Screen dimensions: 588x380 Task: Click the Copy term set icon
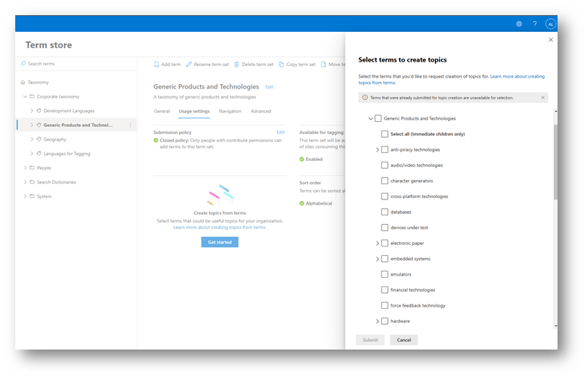281,65
